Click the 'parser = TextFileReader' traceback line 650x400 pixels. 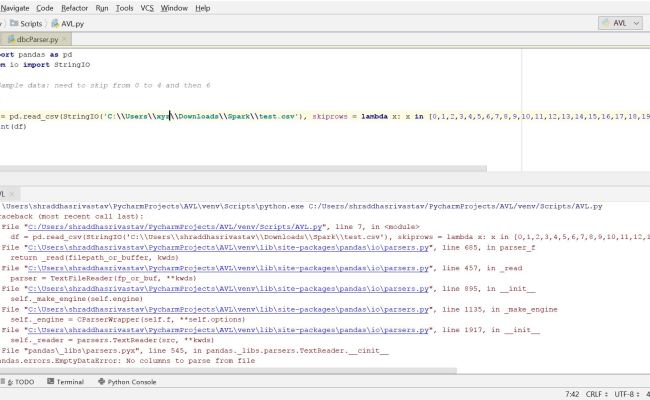tap(103, 278)
